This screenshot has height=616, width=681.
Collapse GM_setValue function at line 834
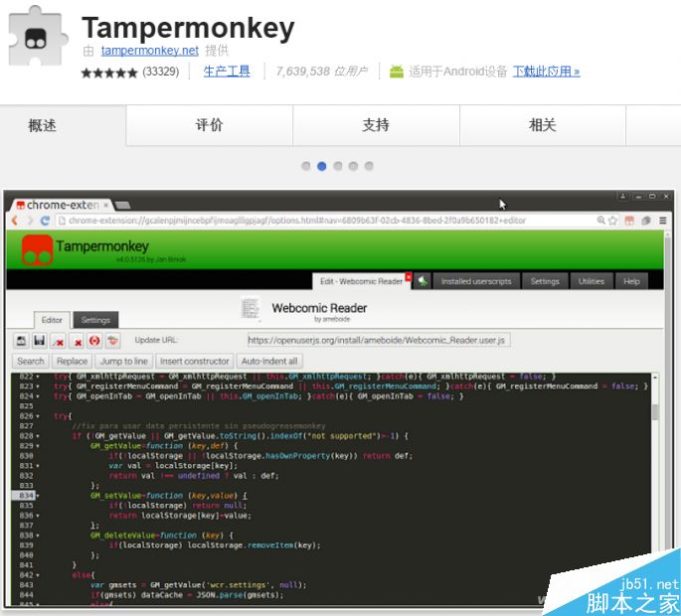pyautogui.click(x=38, y=496)
